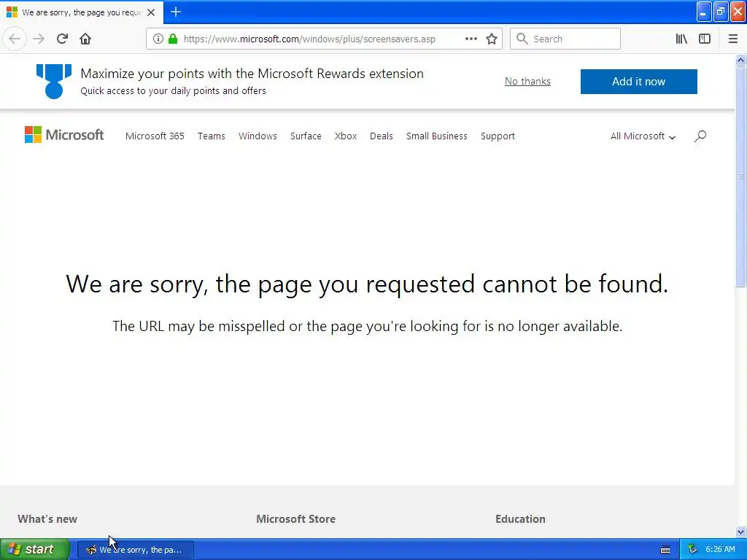This screenshot has width=747, height=560.
Task: Open the Xbox nav item
Action: 346,136
